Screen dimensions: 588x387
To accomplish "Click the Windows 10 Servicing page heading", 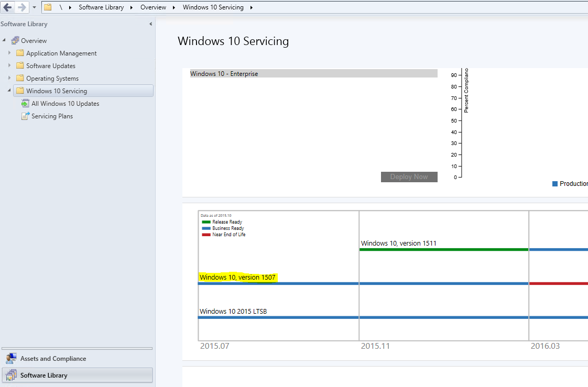I will (233, 41).
